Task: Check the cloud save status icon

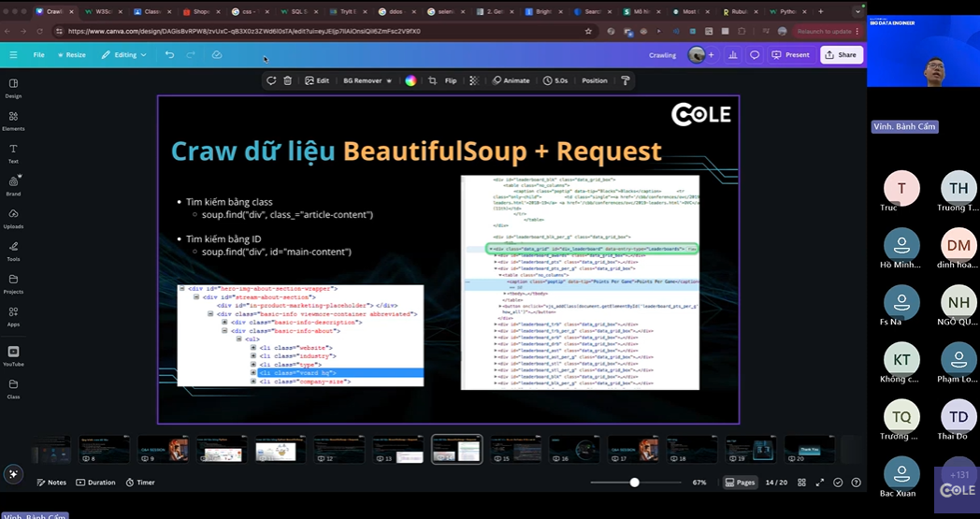Action: click(x=217, y=55)
